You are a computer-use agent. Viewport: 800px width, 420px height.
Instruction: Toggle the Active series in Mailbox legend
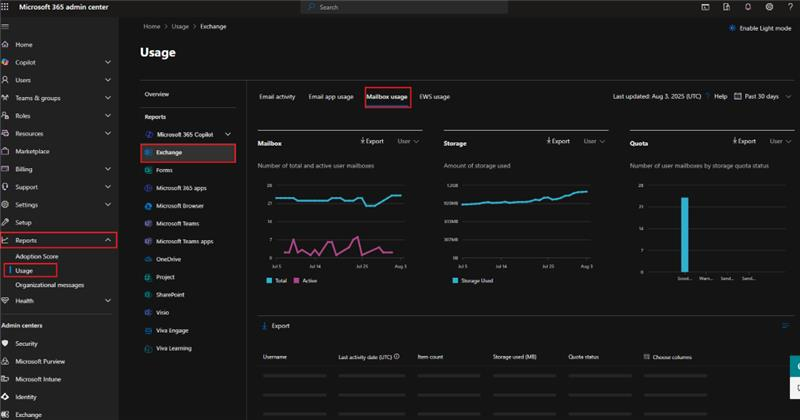pyautogui.click(x=305, y=281)
